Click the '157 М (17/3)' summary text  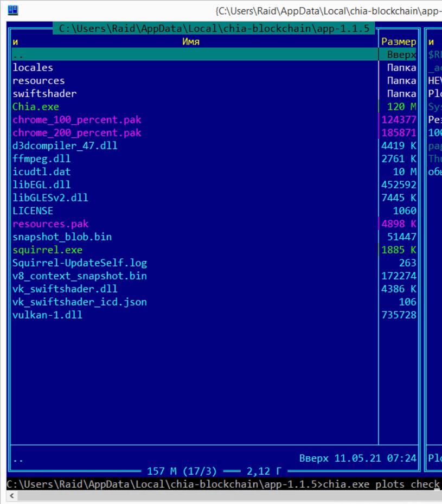coord(182,471)
